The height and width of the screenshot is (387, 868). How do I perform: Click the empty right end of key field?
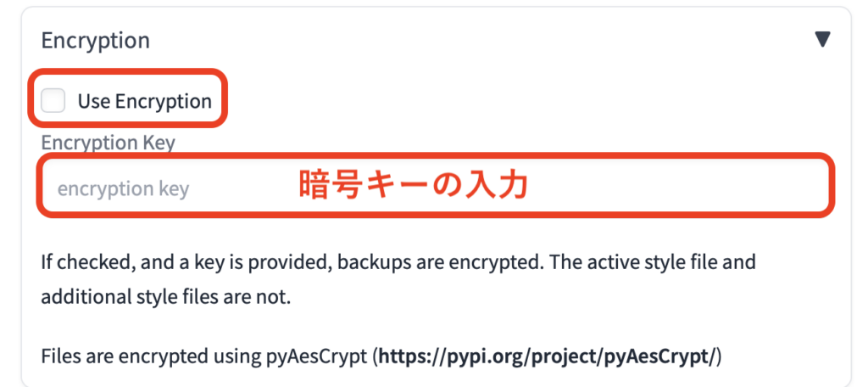763,188
